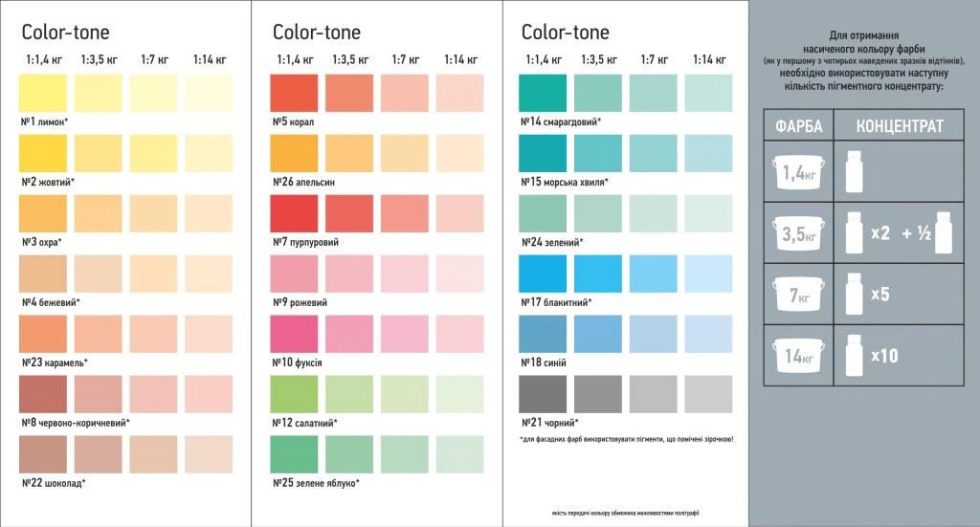Click the №14 смарагдовий label
Viewport: 980px width, 527px height.
(x=561, y=122)
